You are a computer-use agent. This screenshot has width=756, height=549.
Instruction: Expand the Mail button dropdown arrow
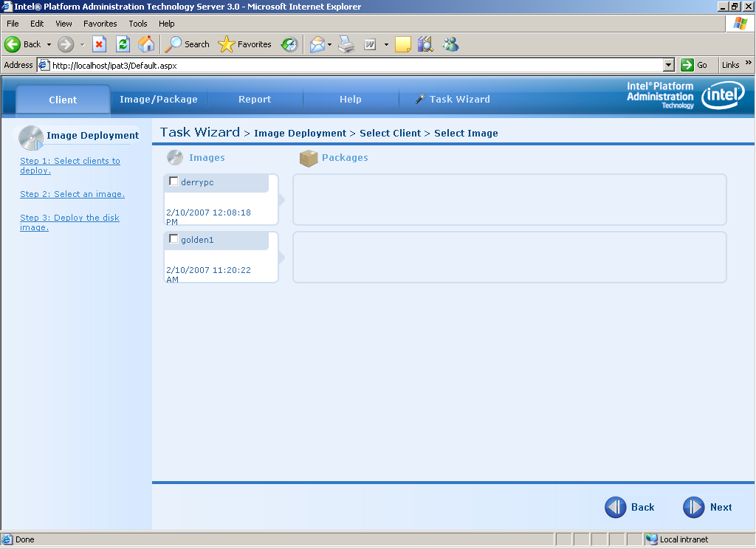pyautogui.click(x=330, y=44)
